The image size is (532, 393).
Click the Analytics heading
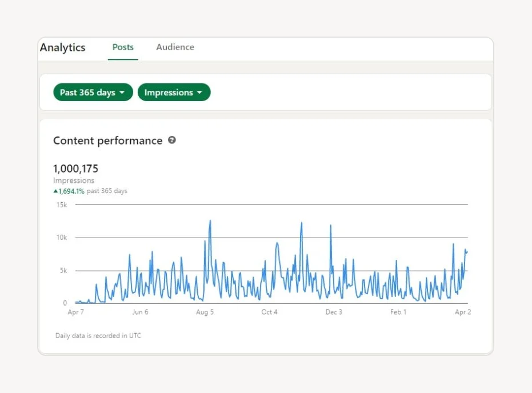(63, 48)
